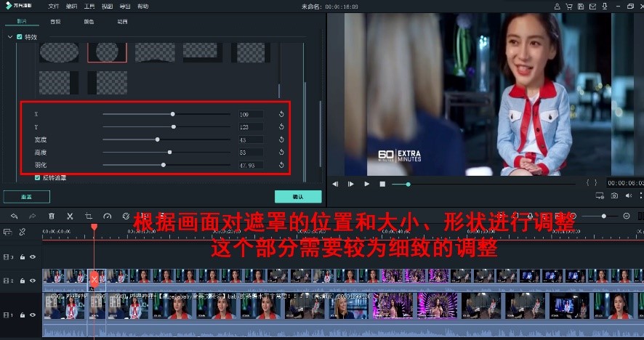Click the X value field showing 109

251,115
